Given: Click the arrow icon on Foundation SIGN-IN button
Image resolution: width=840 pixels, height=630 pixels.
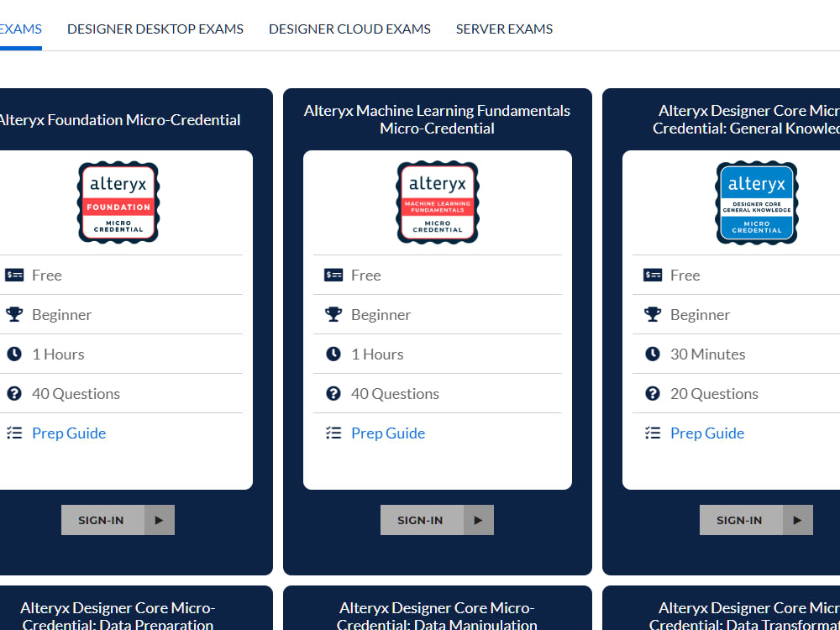Looking at the screenshot, I should click(x=160, y=520).
